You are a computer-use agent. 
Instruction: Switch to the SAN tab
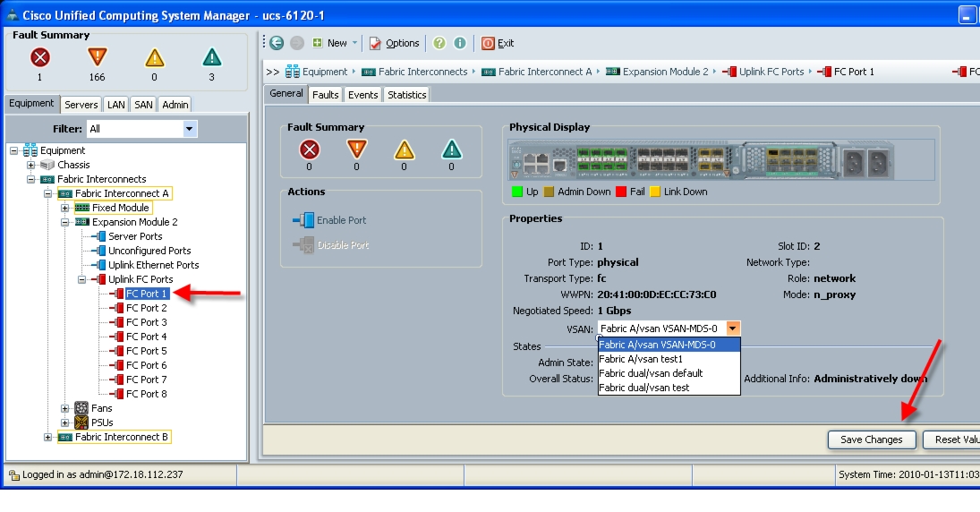(x=143, y=105)
